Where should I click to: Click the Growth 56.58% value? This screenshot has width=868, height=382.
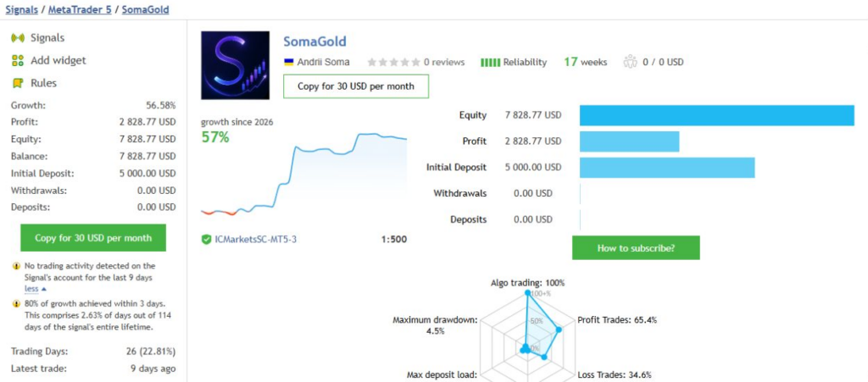point(160,105)
